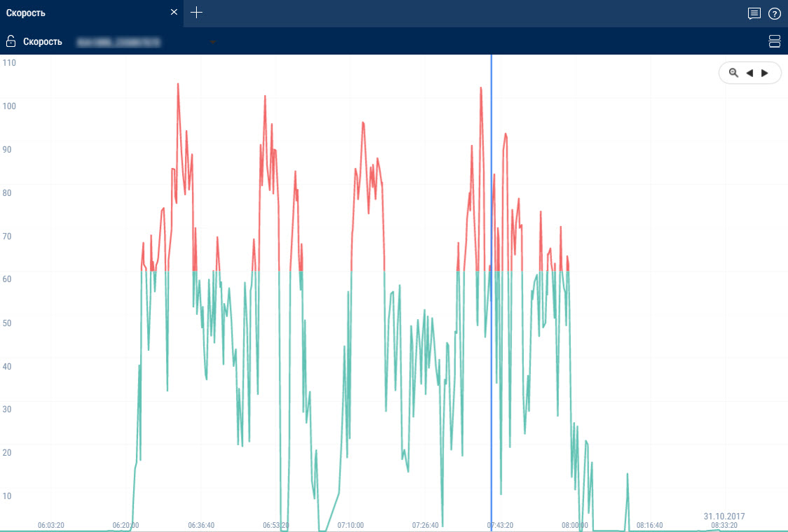Move chart right with next arrow
The image size is (788, 532).
tap(765, 73)
